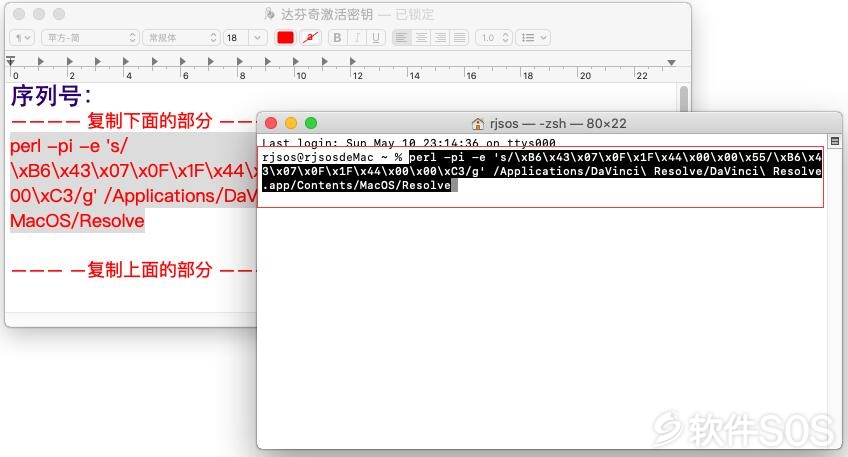Click the rjsos@rjsosdeMac prompt text

click(x=317, y=157)
